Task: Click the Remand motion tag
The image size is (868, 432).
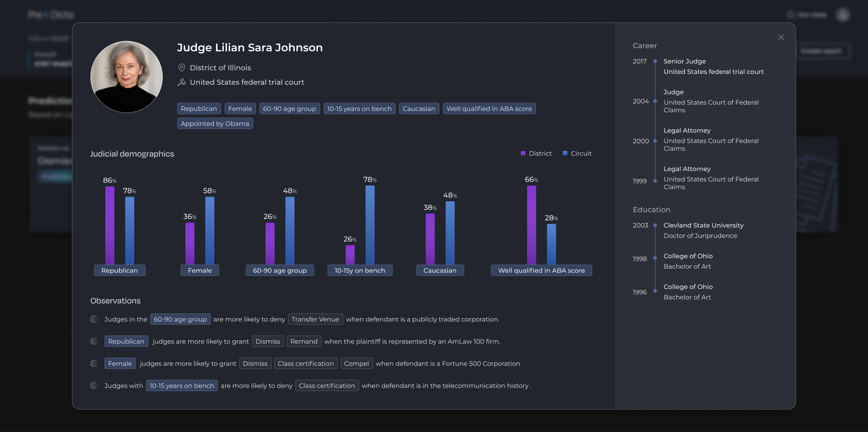Action: 304,341
